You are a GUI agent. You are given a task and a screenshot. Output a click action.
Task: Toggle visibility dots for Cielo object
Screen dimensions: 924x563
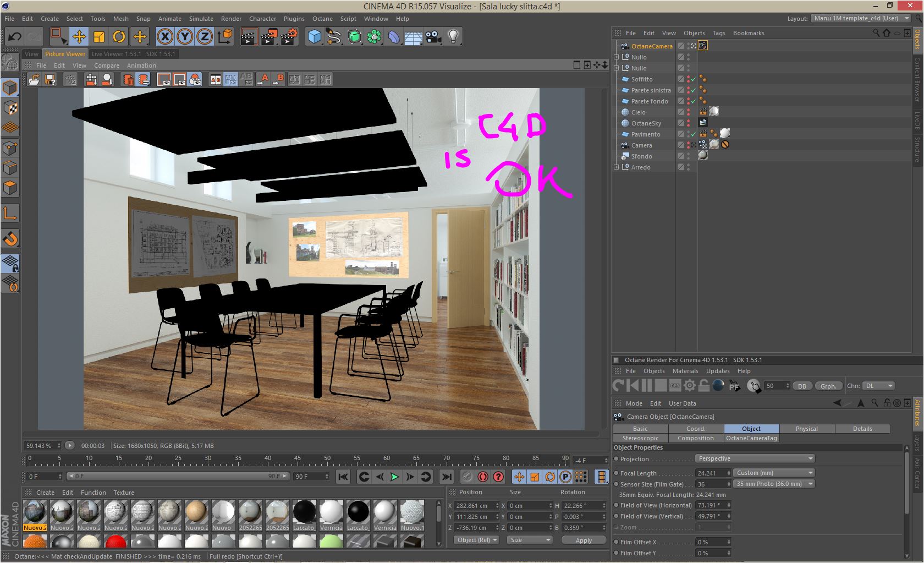[688, 112]
